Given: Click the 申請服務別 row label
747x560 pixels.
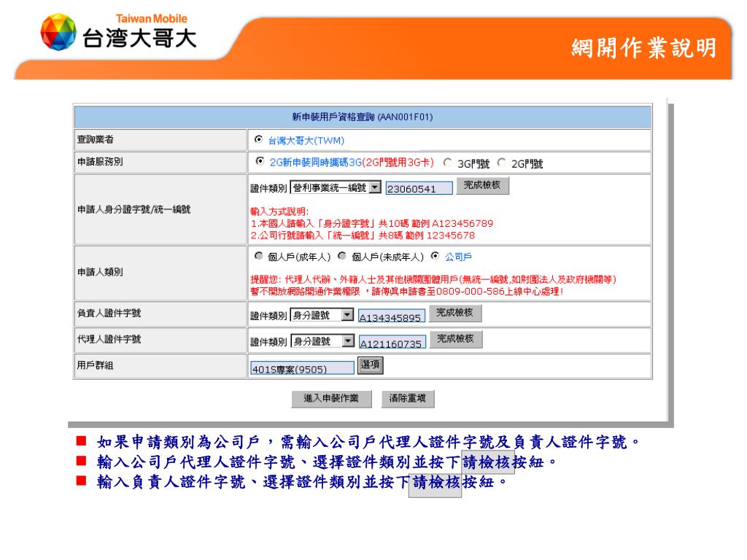Looking at the screenshot, I should tap(100, 162).
